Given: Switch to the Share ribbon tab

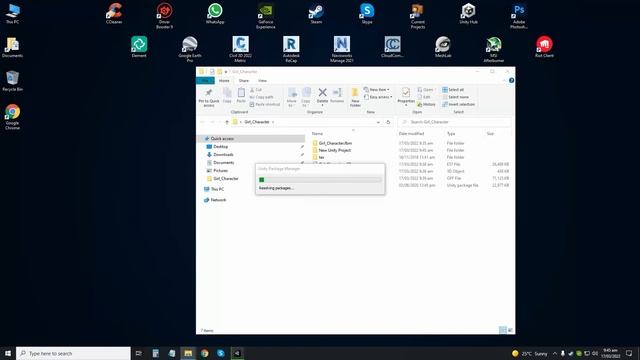Looking at the screenshot, I should click(x=244, y=80).
